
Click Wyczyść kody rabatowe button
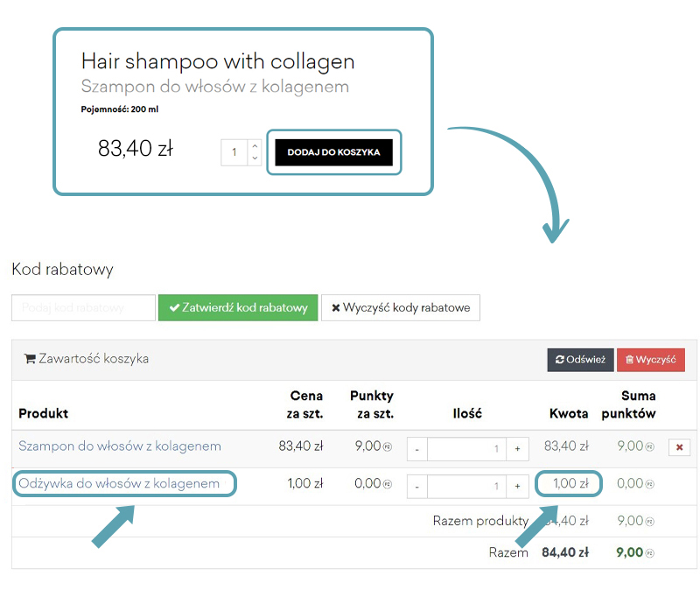[x=400, y=307]
